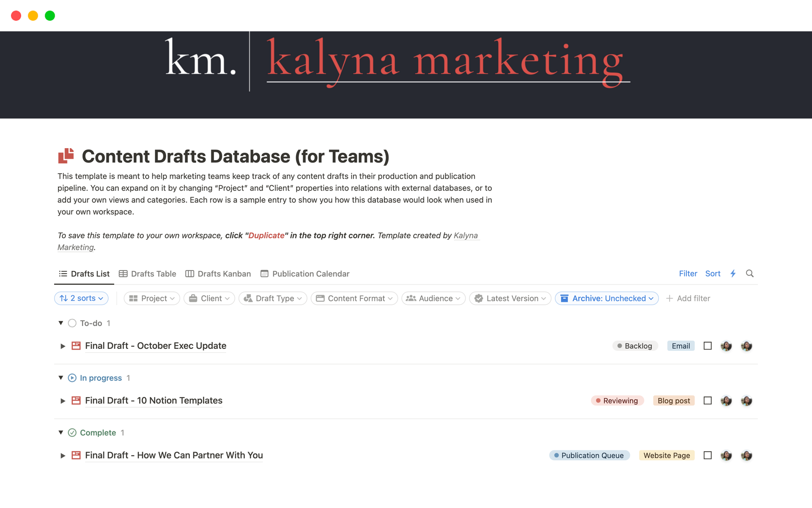Collapse the To-do group
Image resolution: width=812 pixels, height=508 pixels.
click(61, 323)
